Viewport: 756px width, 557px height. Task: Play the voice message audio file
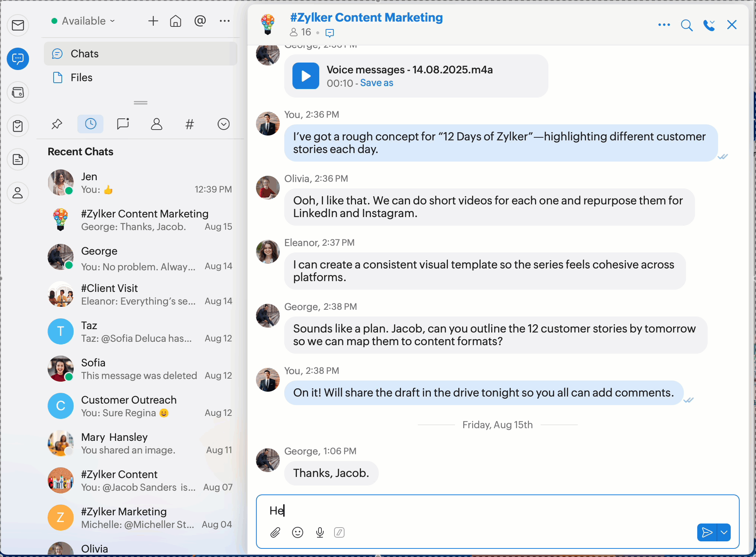click(306, 76)
